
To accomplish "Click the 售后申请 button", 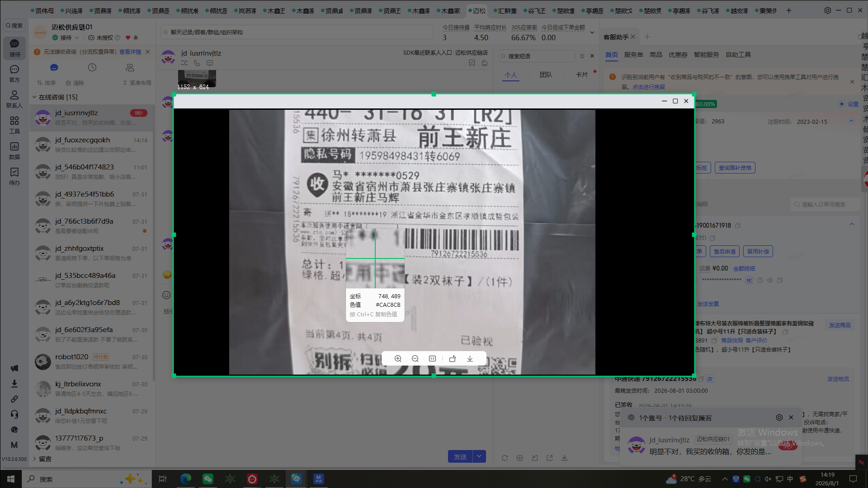I will 724,252.
